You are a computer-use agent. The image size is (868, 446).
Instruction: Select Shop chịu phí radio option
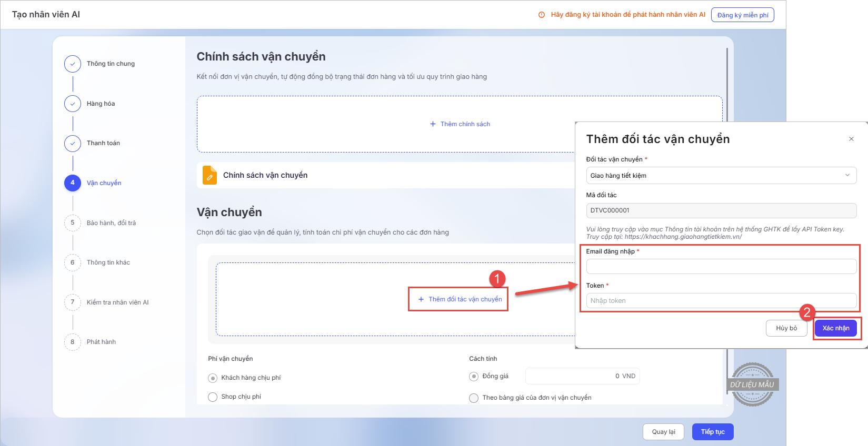point(213,397)
